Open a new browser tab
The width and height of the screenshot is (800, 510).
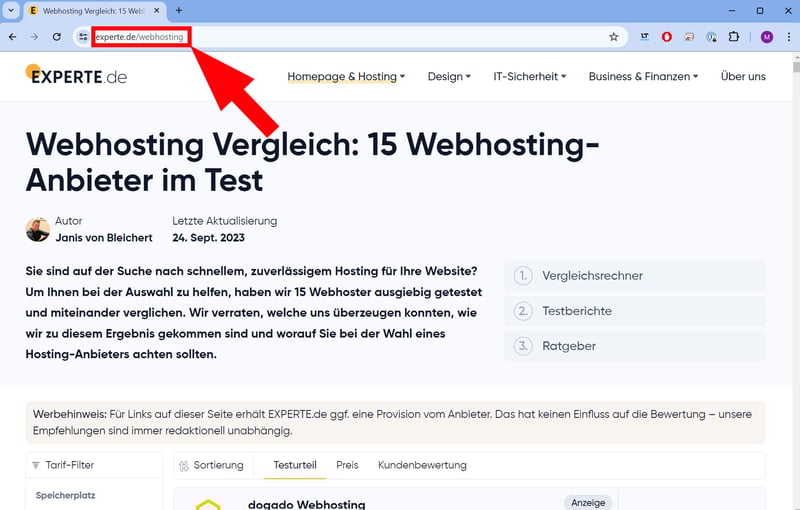coord(179,10)
